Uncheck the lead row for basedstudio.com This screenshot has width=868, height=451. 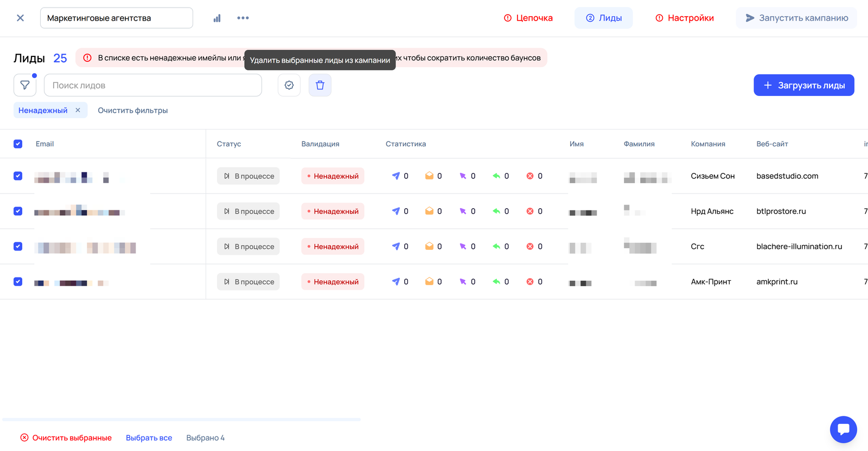[x=18, y=176]
